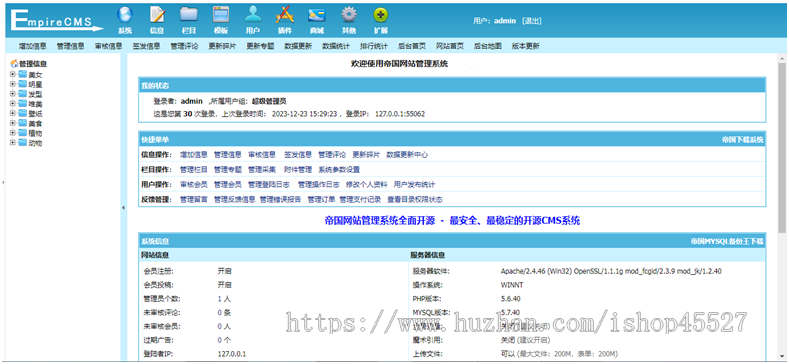This screenshot has height=364, width=789.
Task: Open the 模板 window icon
Action: [221, 14]
